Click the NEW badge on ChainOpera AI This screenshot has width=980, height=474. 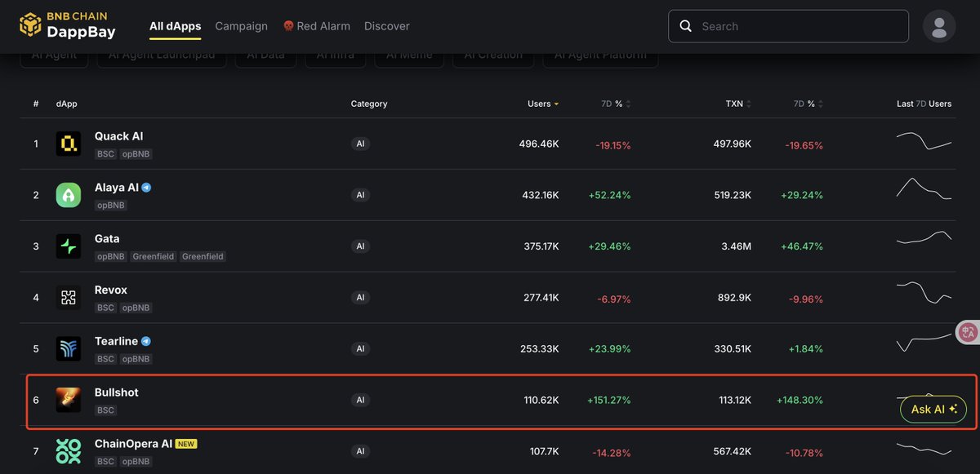click(x=187, y=444)
